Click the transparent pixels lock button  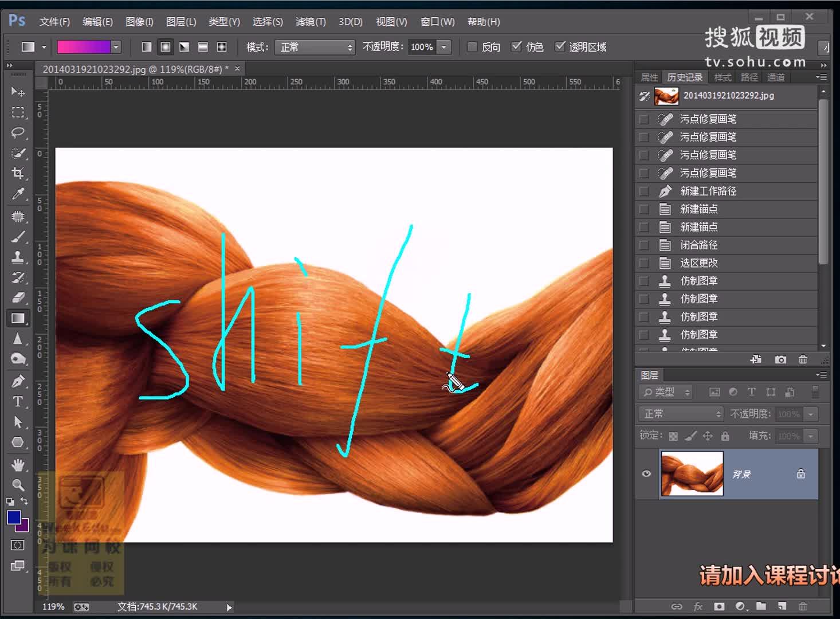673,436
